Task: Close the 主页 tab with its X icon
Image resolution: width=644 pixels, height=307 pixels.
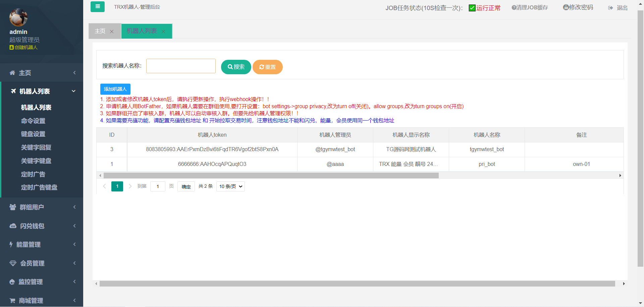Action: click(112, 32)
